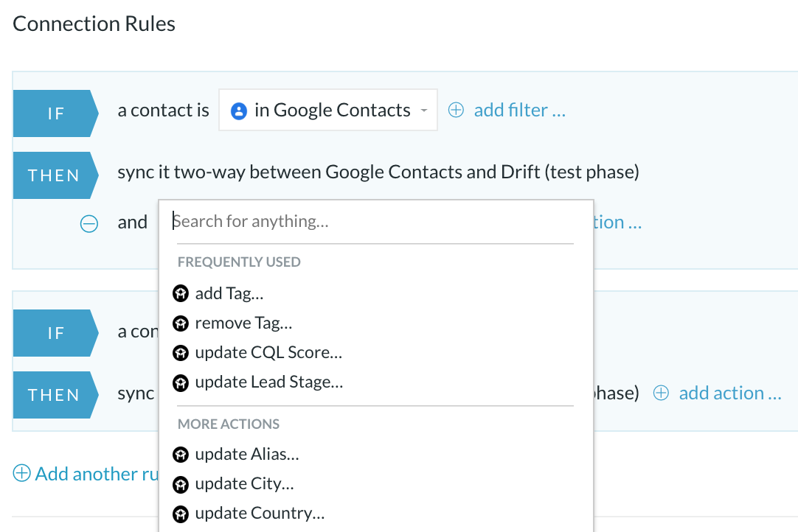Select 'add Tag...' action
798x532 pixels.
coord(229,293)
